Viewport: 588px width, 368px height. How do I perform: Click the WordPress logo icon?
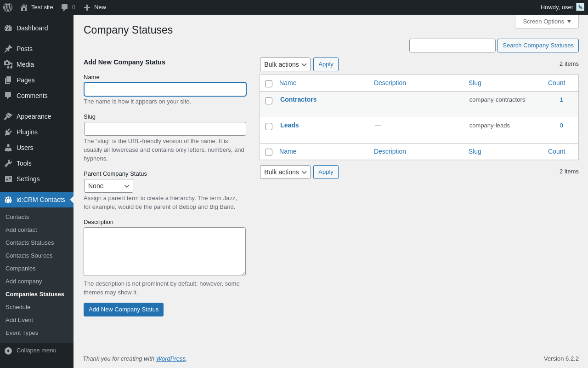[x=8, y=7]
